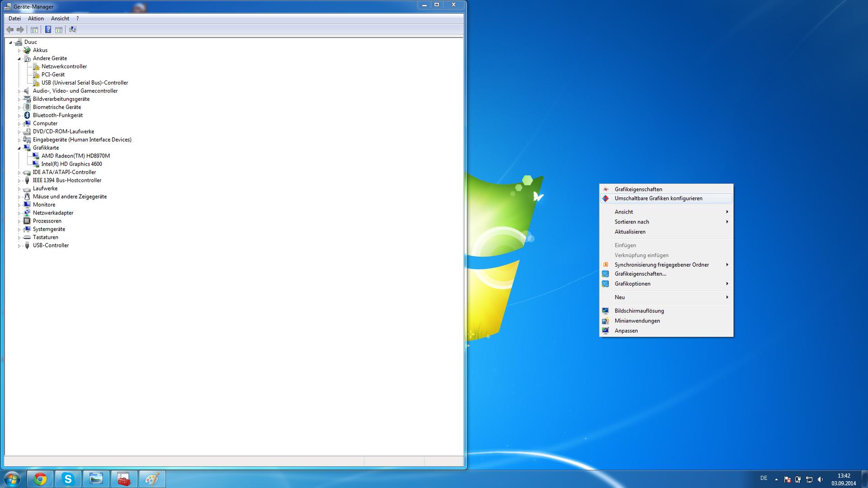Viewport: 868px width, 488px height.
Task: Expand the Monitore node
Action: (19, 205)
